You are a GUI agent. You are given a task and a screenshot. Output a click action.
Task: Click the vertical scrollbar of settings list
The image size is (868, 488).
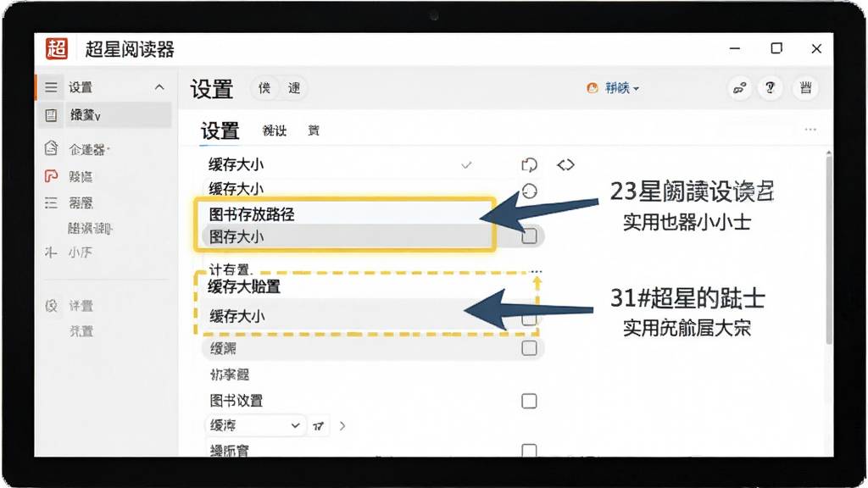(828, 249)
